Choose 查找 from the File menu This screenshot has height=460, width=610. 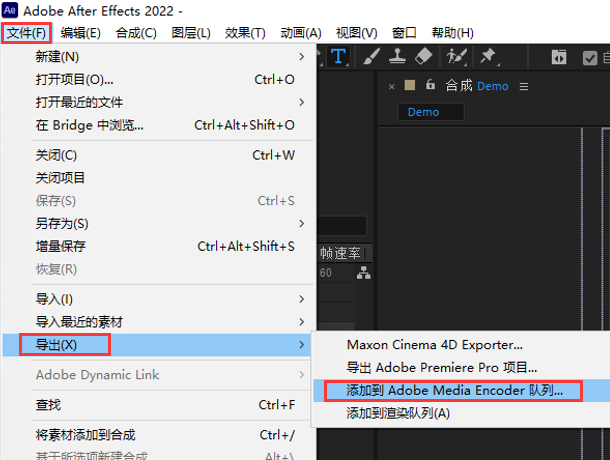(158, 405)
